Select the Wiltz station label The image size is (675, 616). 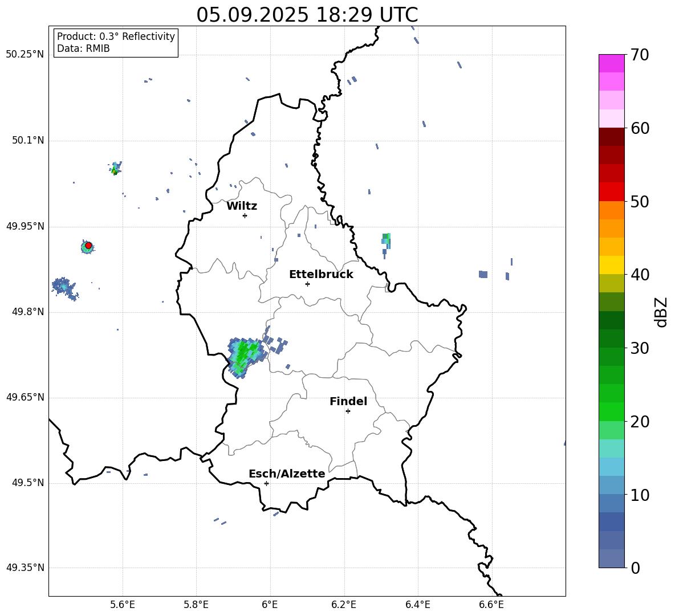[242, 206]
